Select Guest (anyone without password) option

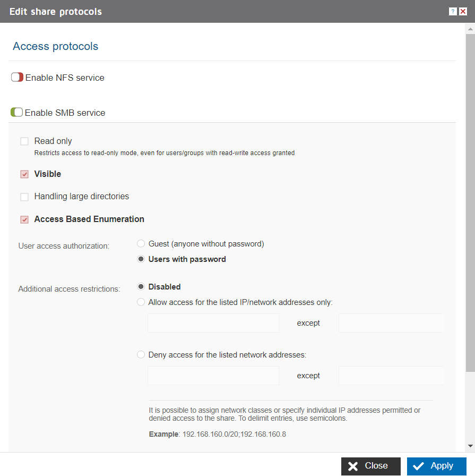coord(141,243)
